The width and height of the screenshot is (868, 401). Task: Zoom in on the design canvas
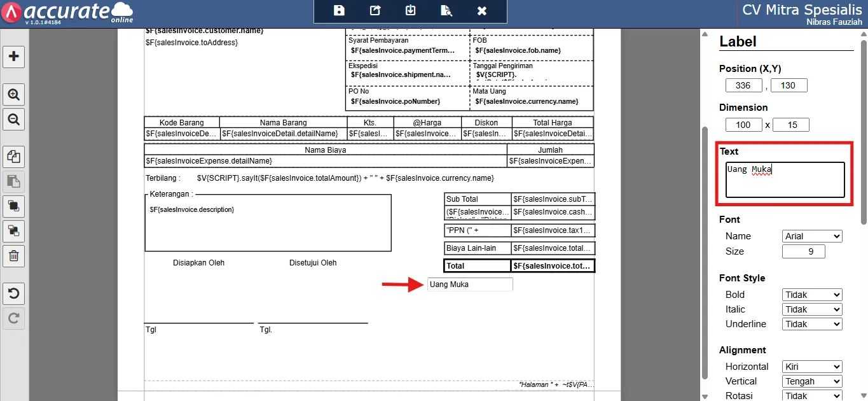(x=13, y=95)
